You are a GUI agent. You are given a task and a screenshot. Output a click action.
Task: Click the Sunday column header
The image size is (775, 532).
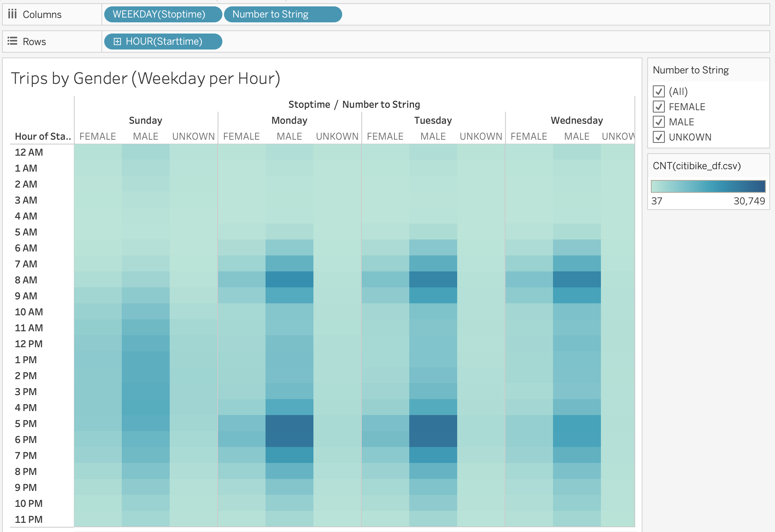tap(145, 120)
